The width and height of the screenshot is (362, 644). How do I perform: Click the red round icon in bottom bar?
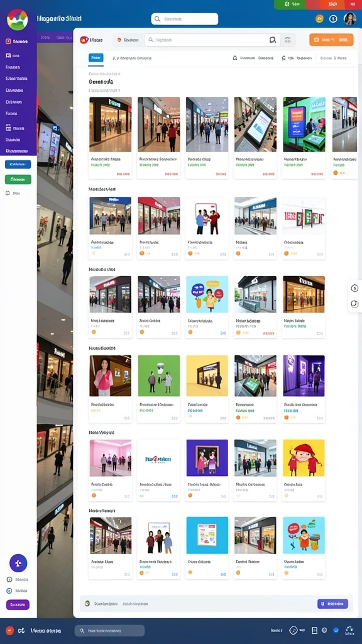point(10,630)
